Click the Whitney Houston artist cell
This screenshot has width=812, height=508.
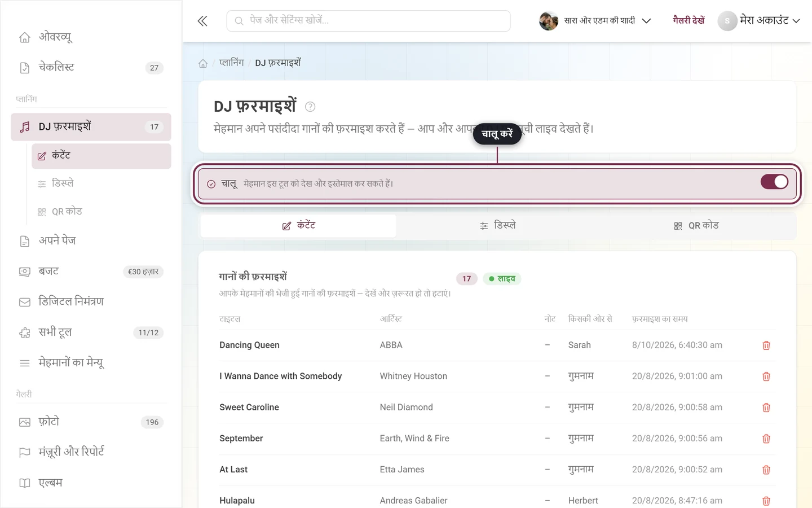(413, 376)
